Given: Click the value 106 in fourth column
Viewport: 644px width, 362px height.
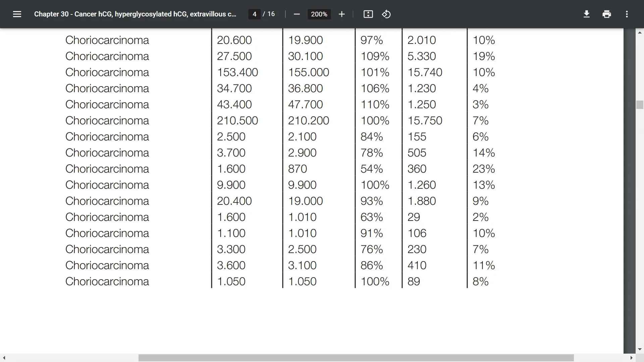Looking at the screenshot, I should 417,233.
